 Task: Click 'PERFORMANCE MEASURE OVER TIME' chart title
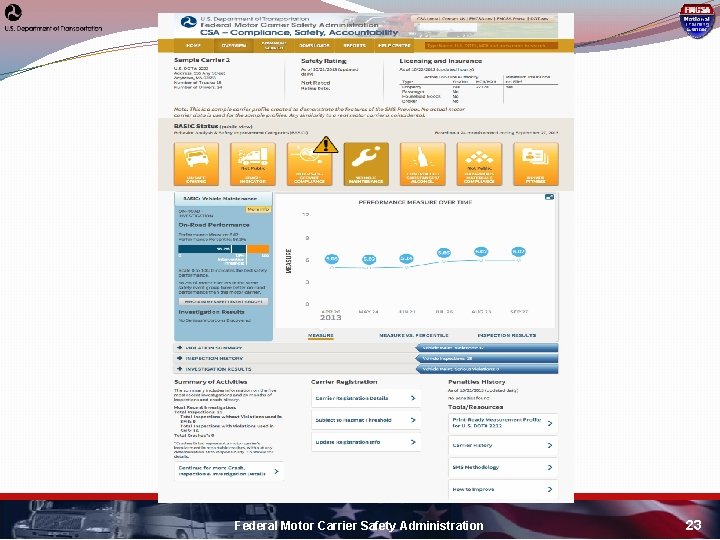coord(415,202)
